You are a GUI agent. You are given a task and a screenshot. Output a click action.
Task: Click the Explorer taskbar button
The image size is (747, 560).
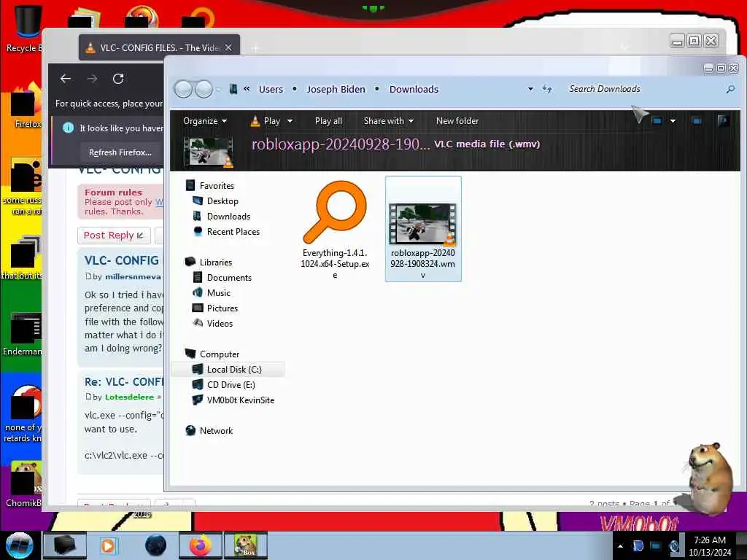(x=65, y=545)
